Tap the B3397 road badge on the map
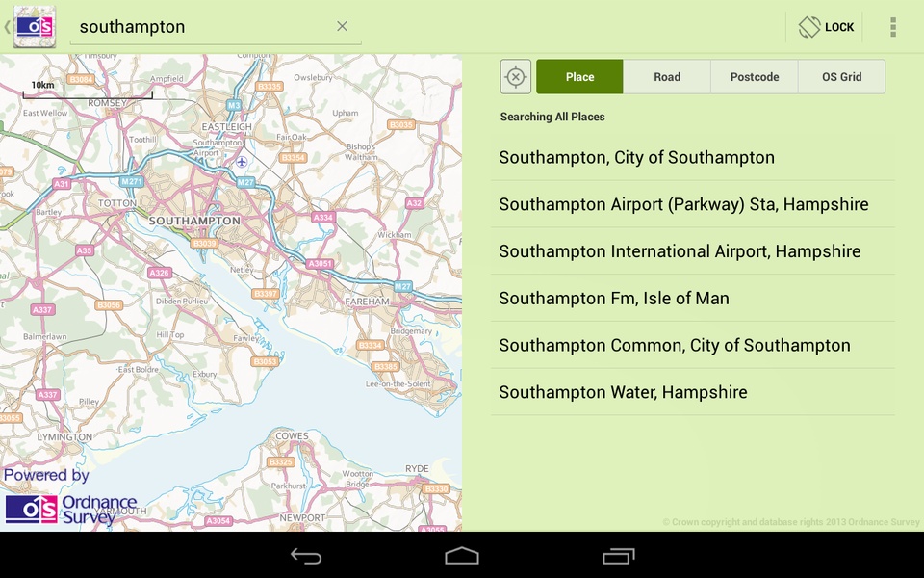This screenshot has height=578, width=924. tap(266, 293)
